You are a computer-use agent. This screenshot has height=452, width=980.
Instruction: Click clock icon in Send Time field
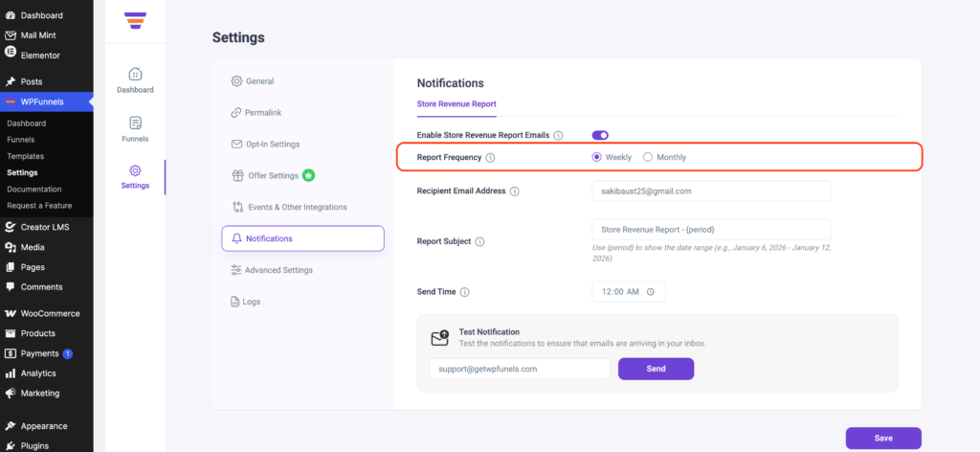(651, 292)
